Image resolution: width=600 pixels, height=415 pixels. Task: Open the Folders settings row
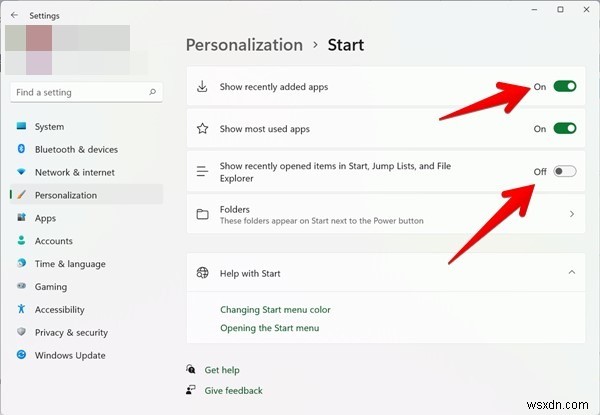(386, 214)
